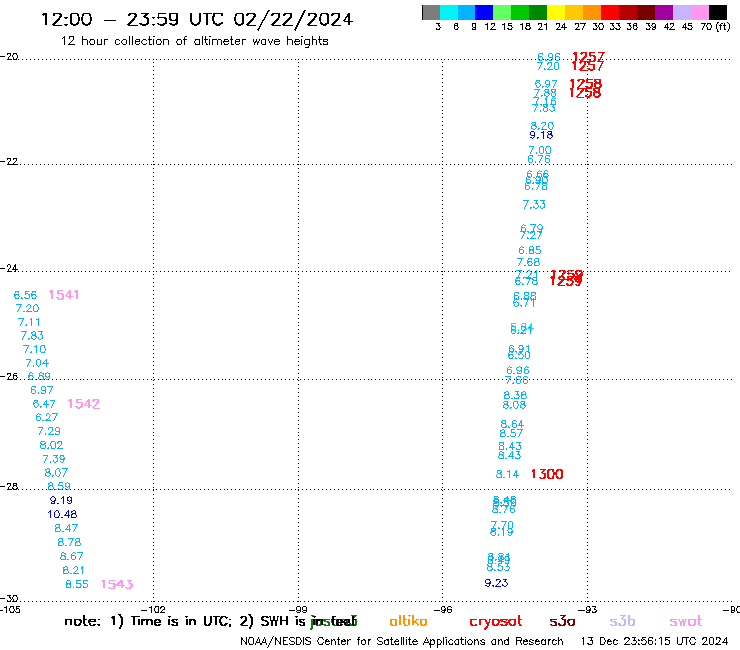This screenshot has height=650, width=740.
Task: Select the wave height value 8.07
Action: tap(56, 473)
